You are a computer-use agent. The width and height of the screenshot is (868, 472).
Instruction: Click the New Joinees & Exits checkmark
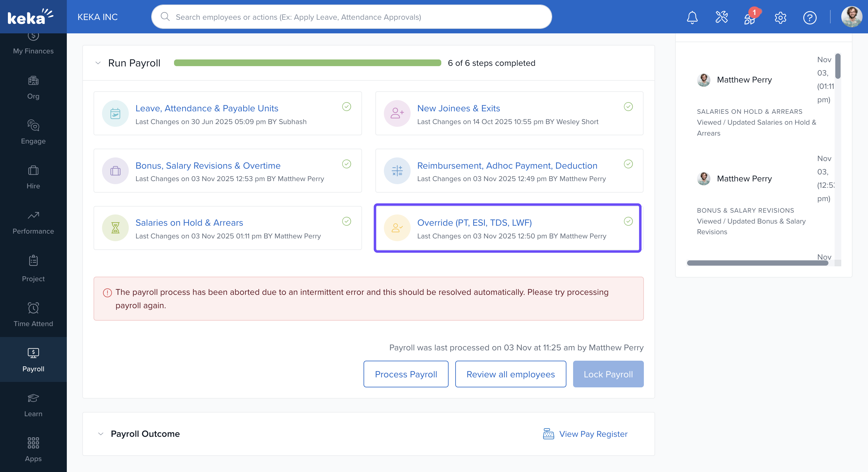[x=628, y=107]
